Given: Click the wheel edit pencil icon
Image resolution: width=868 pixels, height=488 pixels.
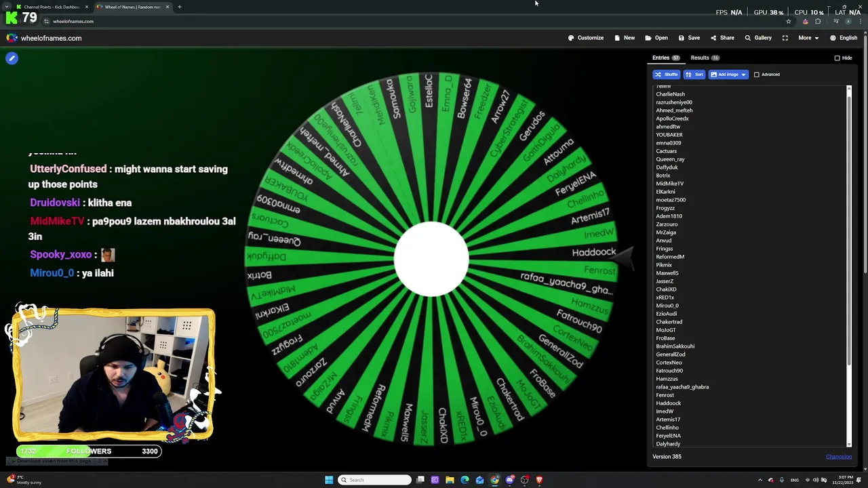Looking at the screenshot, I should tap(12, 58).
